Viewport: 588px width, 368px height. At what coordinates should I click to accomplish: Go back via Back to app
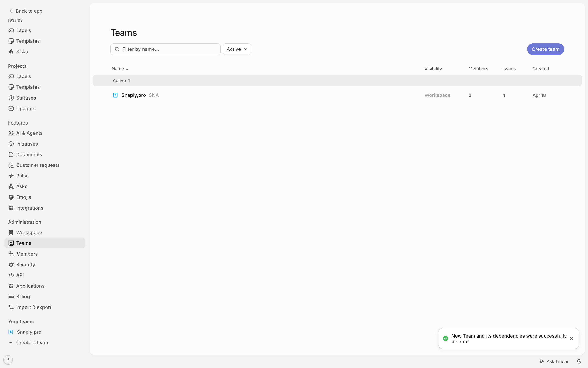(26, 11)
